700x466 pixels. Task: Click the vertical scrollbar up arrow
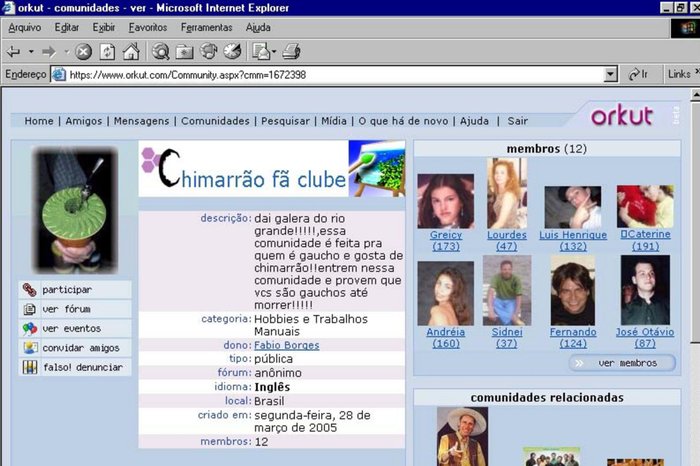[696, 94]
